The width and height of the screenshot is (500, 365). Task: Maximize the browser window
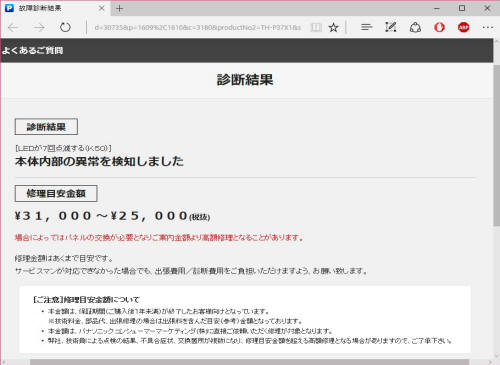[x=462, y=8]
